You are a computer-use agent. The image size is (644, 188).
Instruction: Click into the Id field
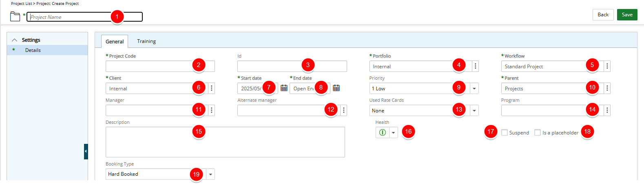[292, 66]
